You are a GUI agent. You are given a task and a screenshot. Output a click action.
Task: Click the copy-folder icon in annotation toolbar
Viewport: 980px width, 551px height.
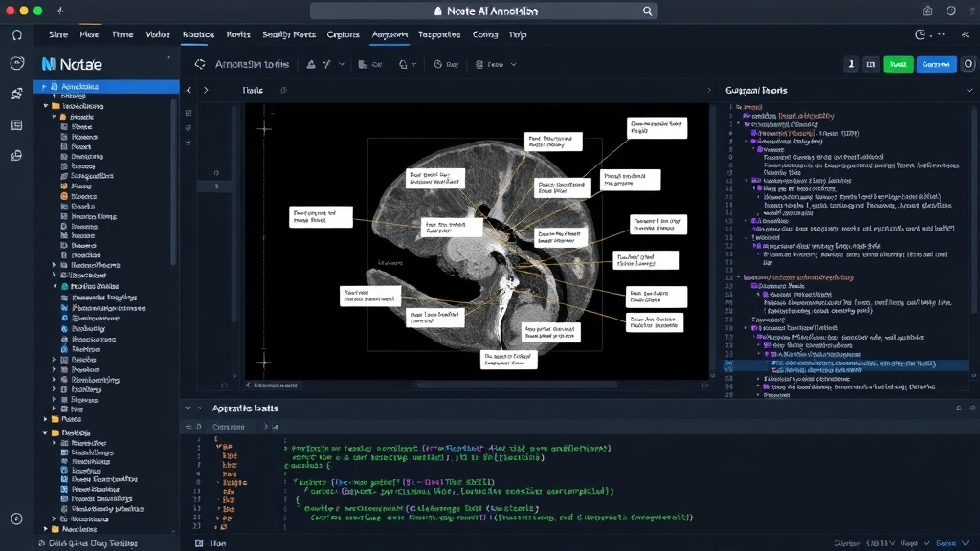click(x=363, y=64)
